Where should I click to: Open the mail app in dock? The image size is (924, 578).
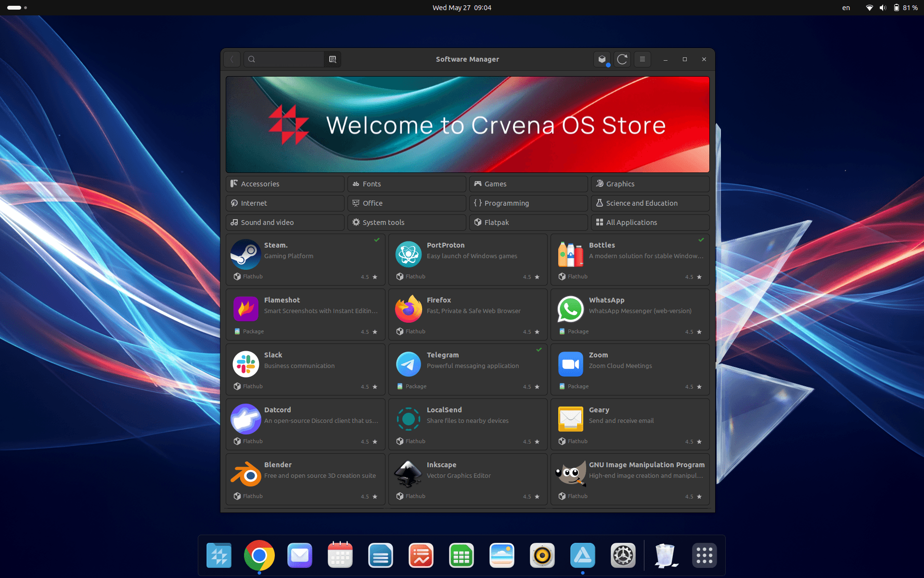coord(300,556)
